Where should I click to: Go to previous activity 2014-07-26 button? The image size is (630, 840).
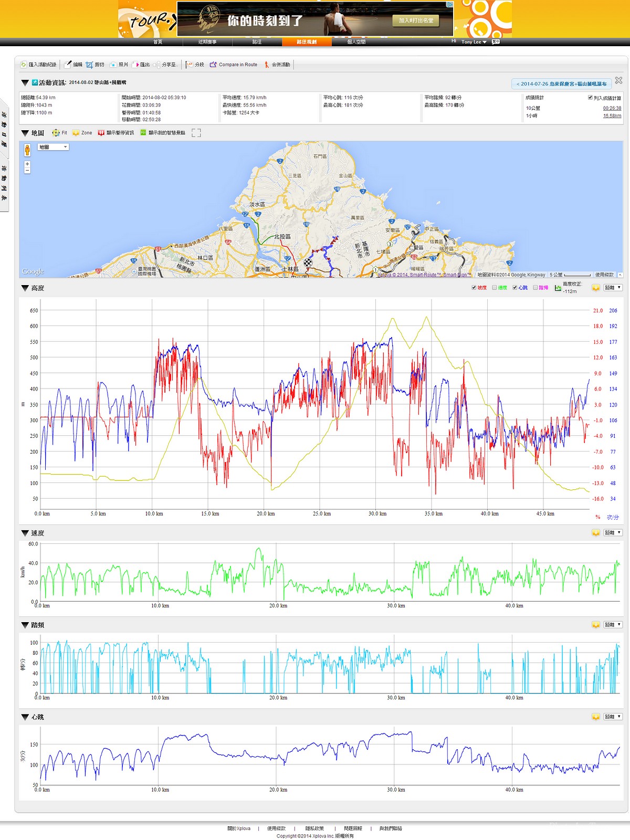pos(561,84)
